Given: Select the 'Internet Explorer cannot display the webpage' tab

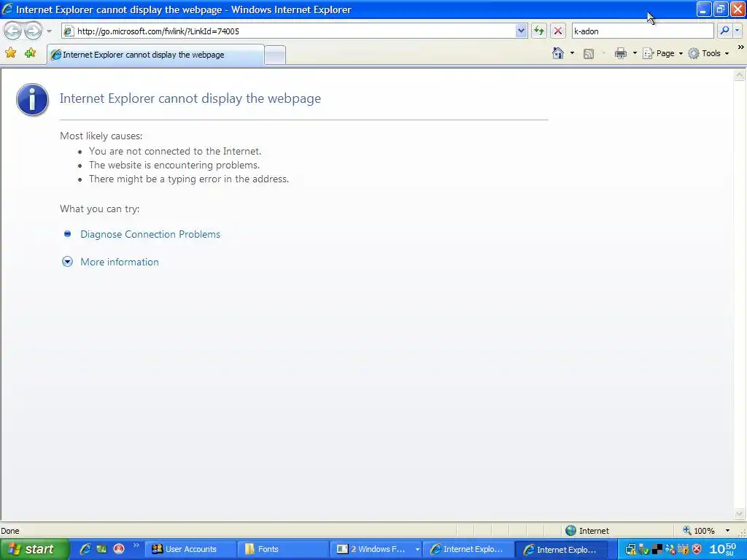Looking at the screenshot, I should [x=155, y=54].
